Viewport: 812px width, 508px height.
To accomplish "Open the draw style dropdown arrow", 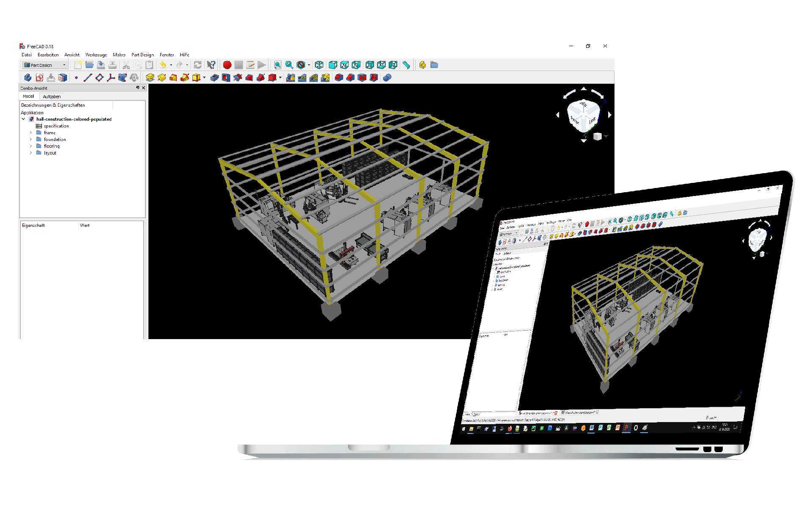I will coord(309,65).
